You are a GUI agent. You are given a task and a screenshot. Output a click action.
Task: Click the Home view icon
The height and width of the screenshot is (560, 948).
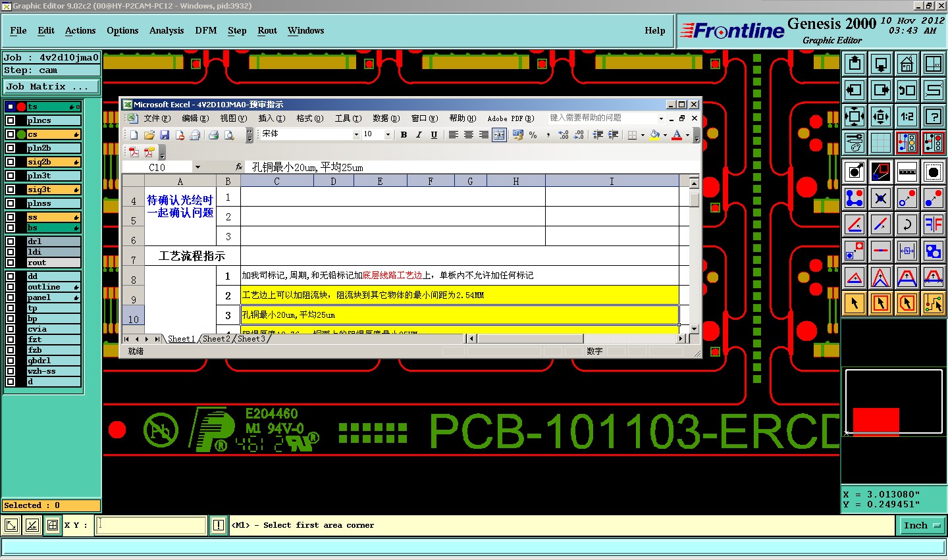[x=907, y=64]
